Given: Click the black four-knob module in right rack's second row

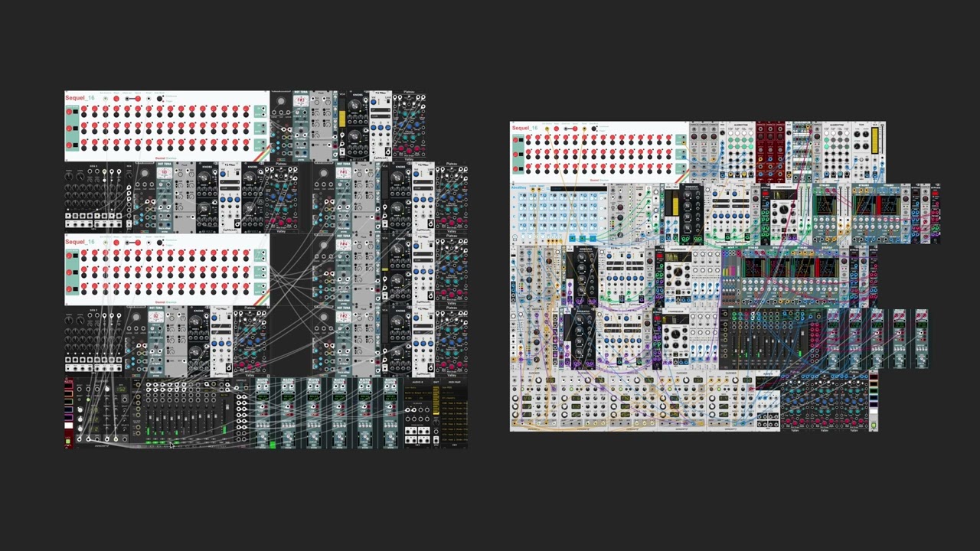Looking at the screenshot, I should pos(691,214).
